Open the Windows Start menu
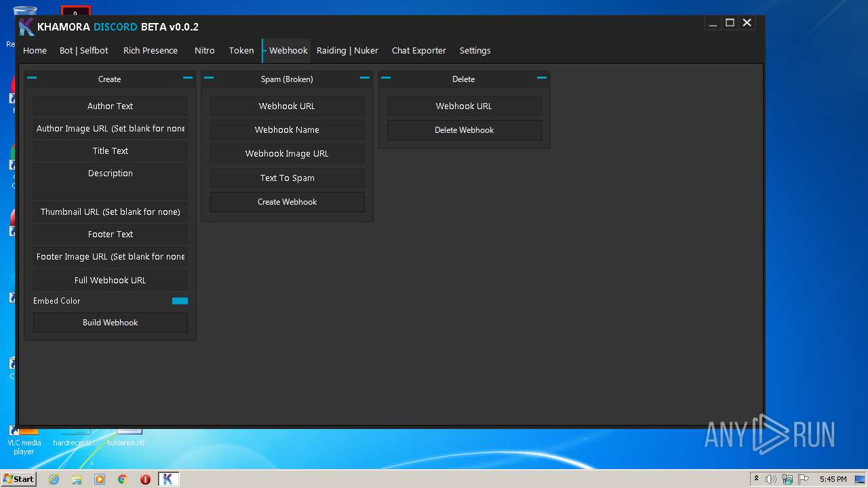868x488 pixels. point(19,479)
